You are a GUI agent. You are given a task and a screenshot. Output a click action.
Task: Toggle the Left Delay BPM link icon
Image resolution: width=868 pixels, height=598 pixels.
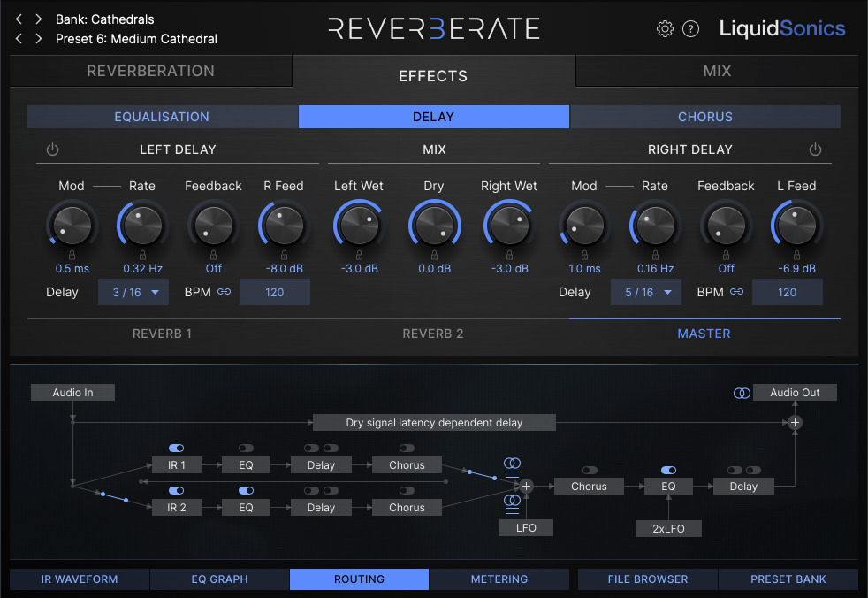click(225, 292)
